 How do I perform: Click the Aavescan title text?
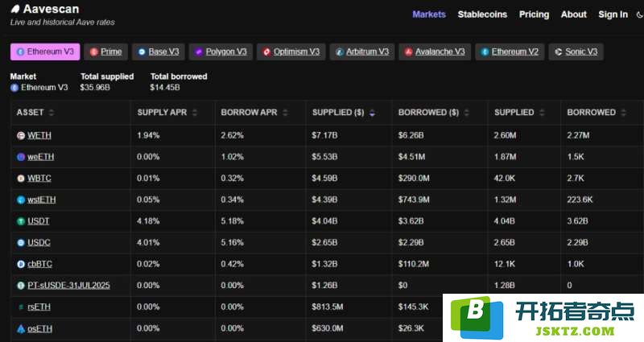click(51, 9)
